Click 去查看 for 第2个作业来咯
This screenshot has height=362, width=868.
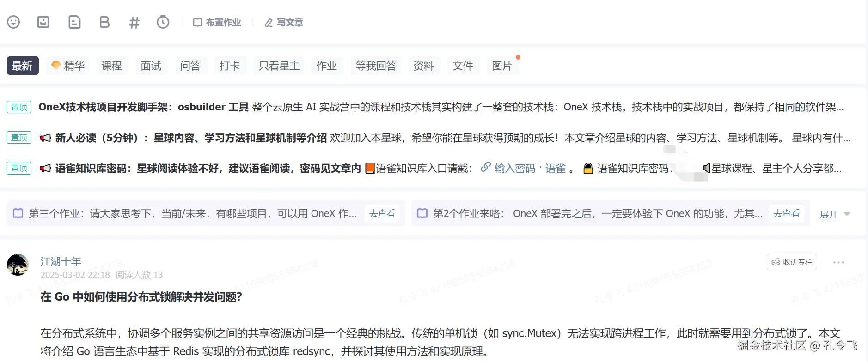click(787, 213)
